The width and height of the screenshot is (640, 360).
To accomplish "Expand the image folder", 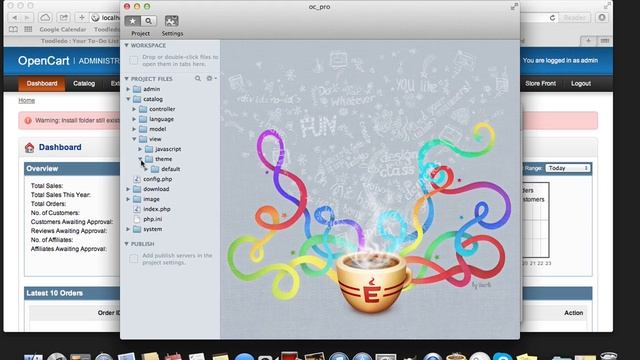I will (128, 199).
